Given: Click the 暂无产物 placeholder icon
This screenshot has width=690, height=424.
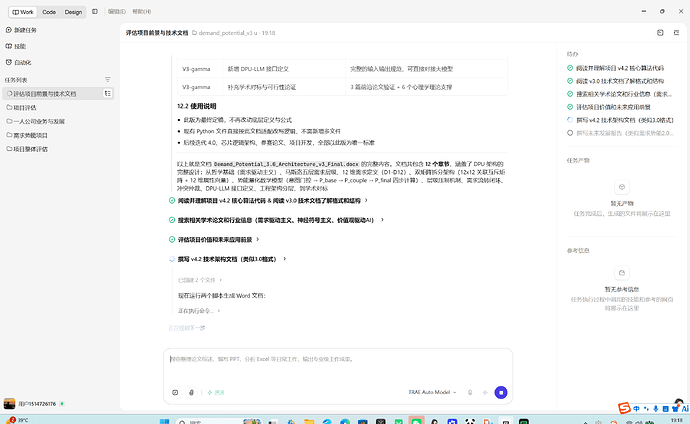Looking at the screenshot, I should tap(622, 187).
